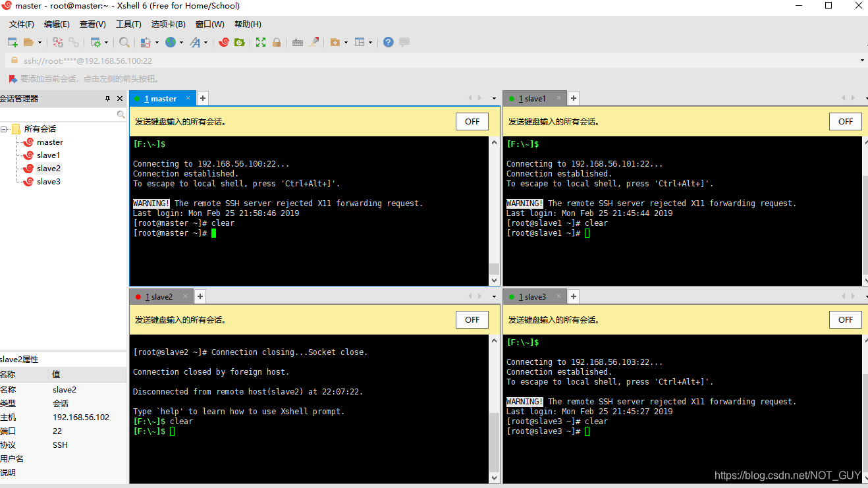This screenshot has height=488, width=868.
Task: Open the Open Session dropdown arrow
Action: click(40, 43)
